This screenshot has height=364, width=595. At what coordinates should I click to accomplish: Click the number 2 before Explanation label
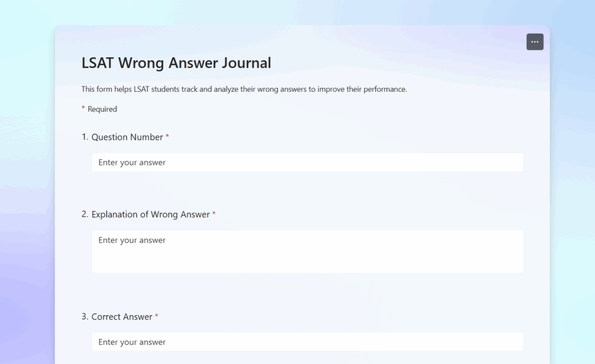(84, 215)
